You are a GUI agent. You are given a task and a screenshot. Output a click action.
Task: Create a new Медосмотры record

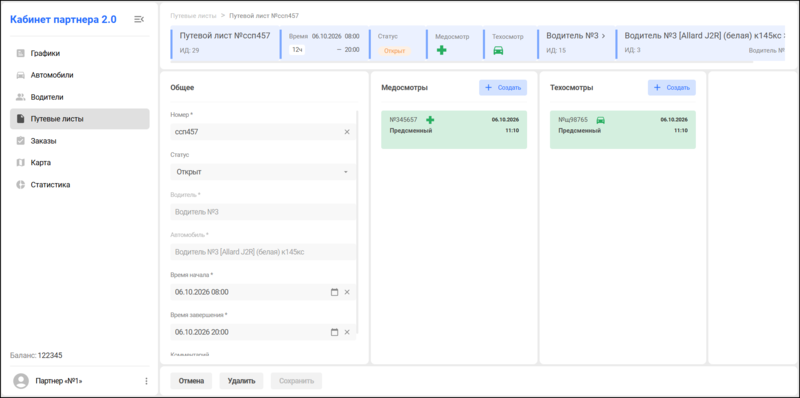pos(503,88)
